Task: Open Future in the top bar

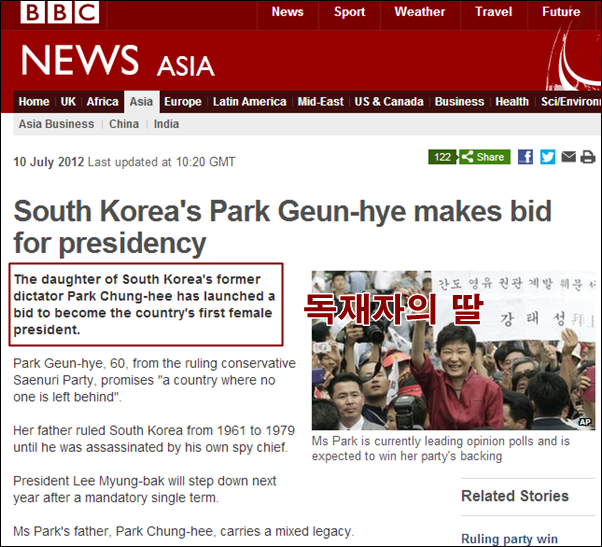Action: pos(561,12)
